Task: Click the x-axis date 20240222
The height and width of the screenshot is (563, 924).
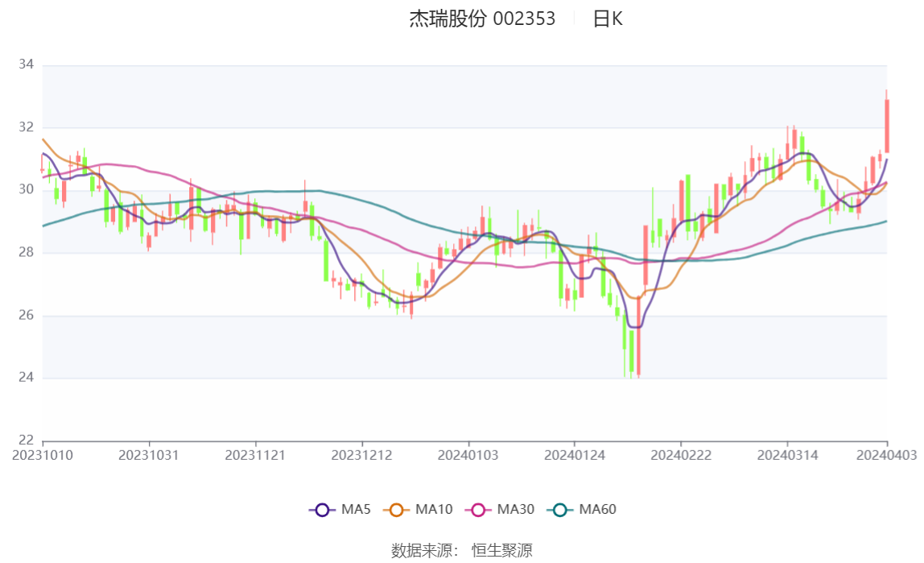Action: coord(681,455)
